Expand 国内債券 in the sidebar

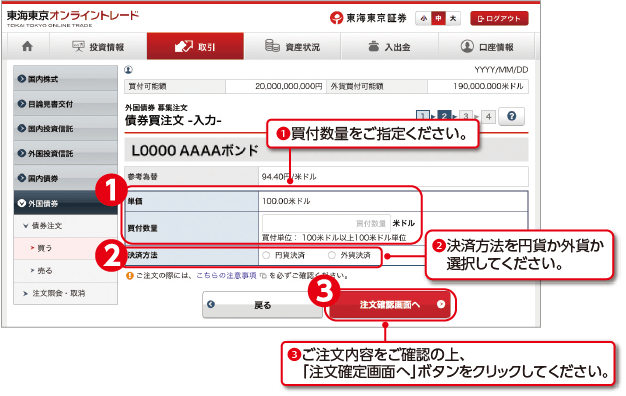point(65,178)
